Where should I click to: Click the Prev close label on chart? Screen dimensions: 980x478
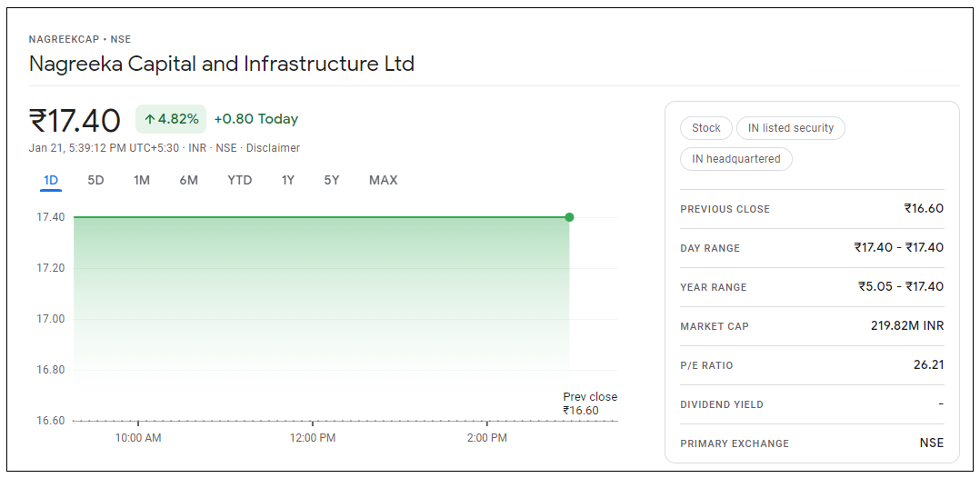(589, 397)
